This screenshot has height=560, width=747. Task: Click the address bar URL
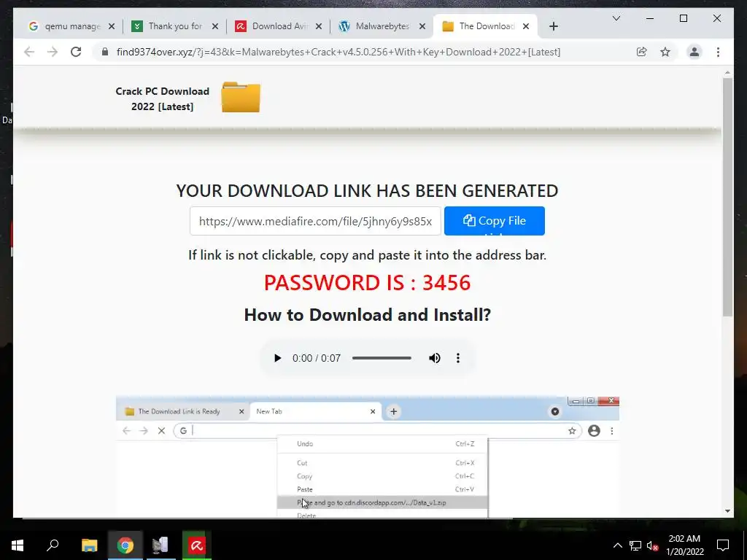pos(338,52)
